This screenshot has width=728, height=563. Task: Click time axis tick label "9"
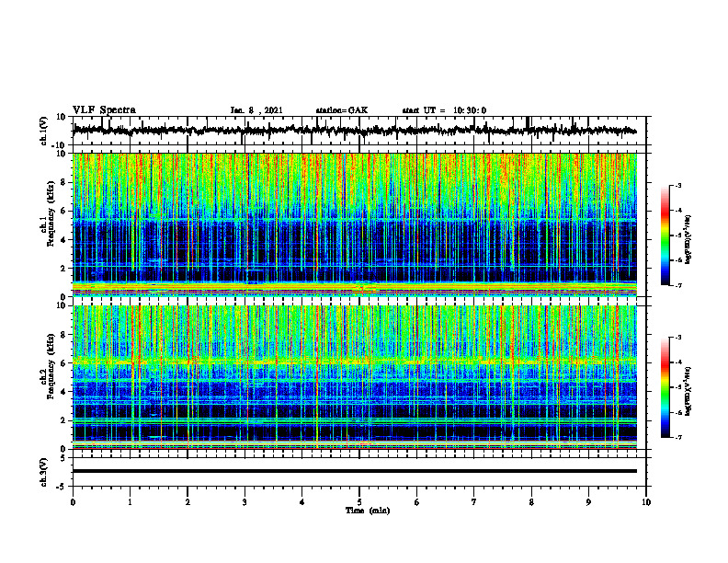coord(588,502)
